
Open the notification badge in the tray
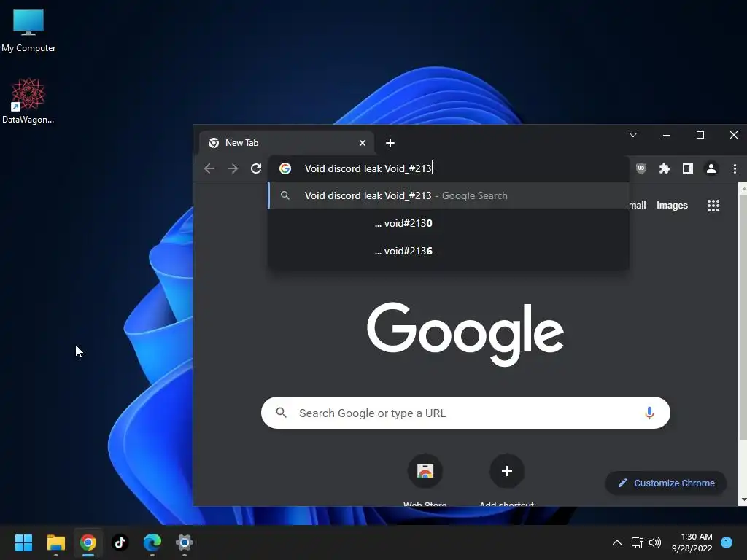coord(727,542)
